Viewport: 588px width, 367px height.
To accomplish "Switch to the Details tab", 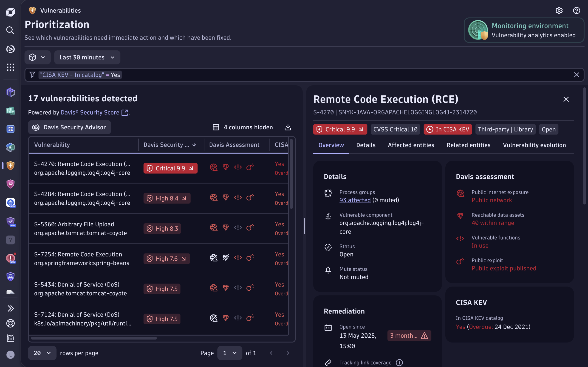I will point(366,145).
